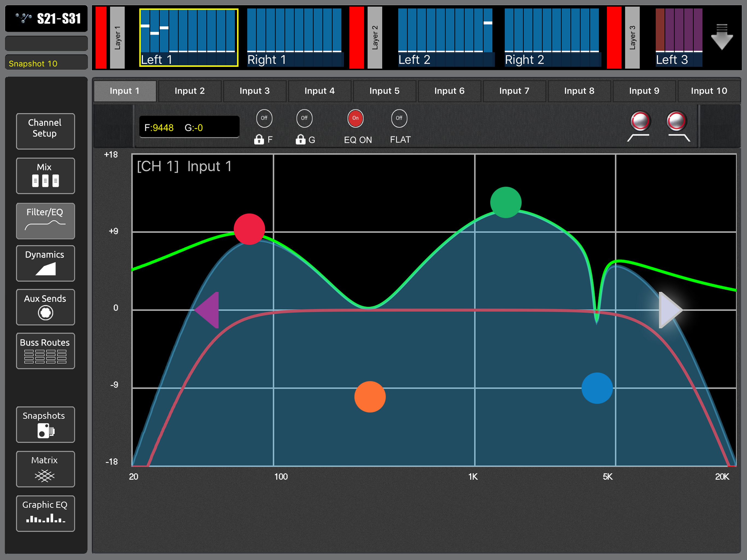The image size is (747, 560).
Task: Toggle the gain lock G switch
Action: [304, 118]
